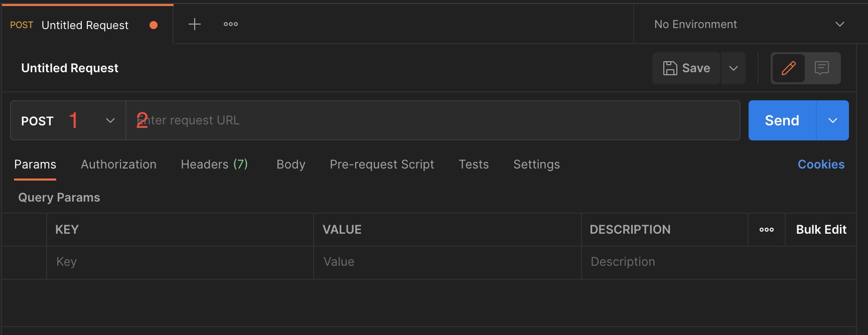This screenshot has width=868, height=335.
Task: Click the tab options three-dot icon
Action: pyautogui.click(x=231, y=24)
